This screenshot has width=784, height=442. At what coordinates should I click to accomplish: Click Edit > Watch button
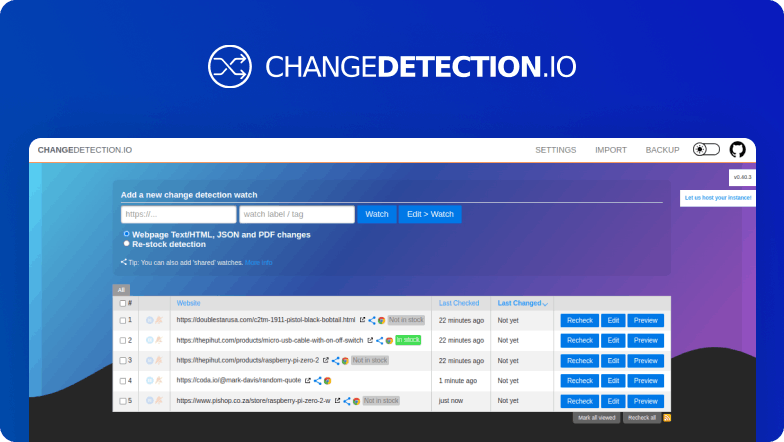coord(429,214)
